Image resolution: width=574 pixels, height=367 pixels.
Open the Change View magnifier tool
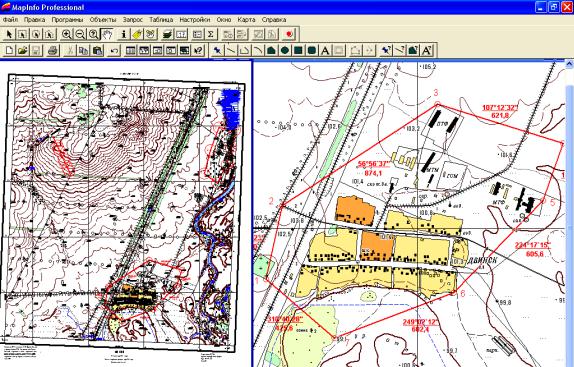(x=93, y=34)
